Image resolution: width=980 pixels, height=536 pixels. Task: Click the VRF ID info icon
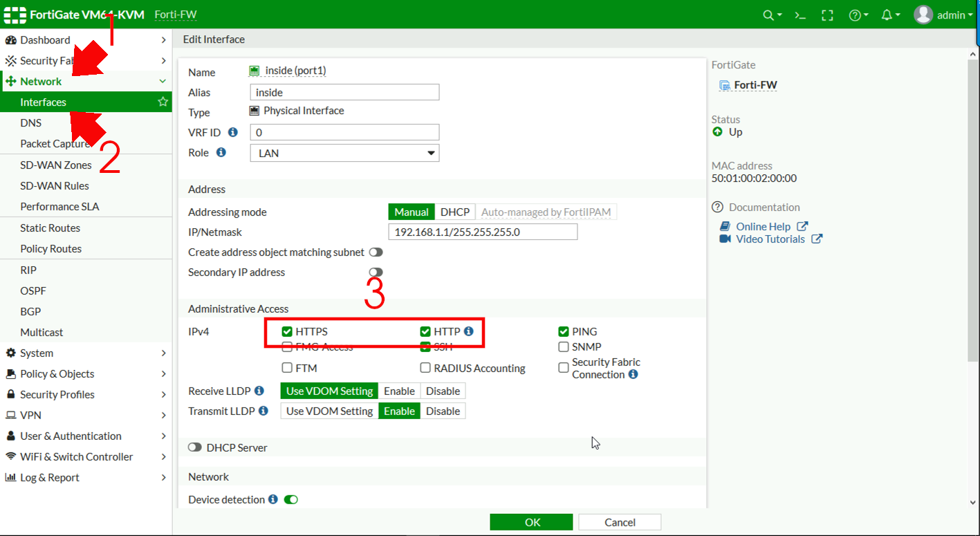click(x=233, y=132)
